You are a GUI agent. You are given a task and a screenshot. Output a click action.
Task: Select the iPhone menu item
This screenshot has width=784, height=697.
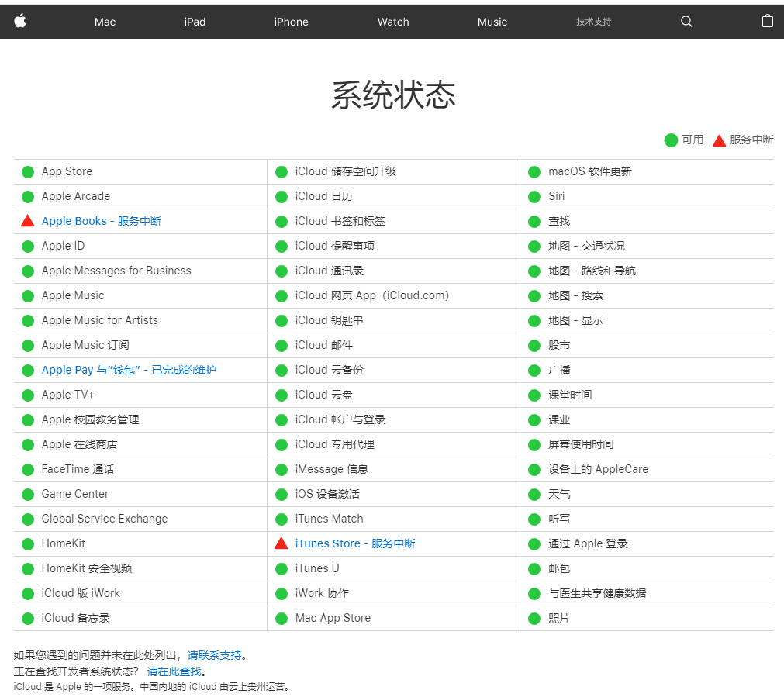click(x=291, y=21)
